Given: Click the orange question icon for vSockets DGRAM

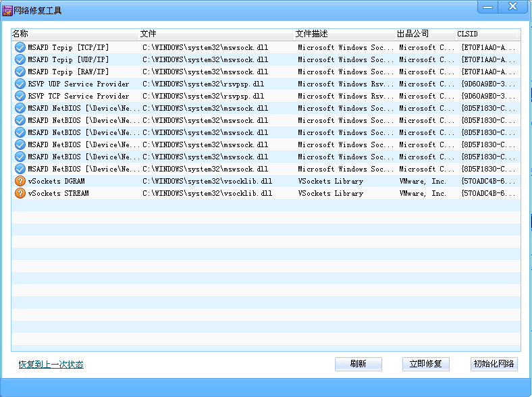Looking at the screenshot, I should coord(20,181).
